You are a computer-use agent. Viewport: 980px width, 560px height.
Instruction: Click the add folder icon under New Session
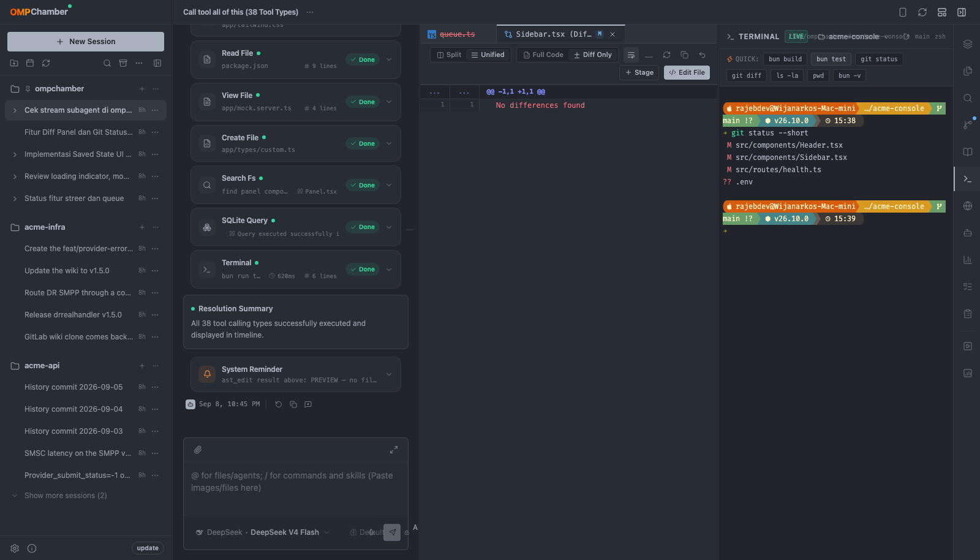(14, 63)
